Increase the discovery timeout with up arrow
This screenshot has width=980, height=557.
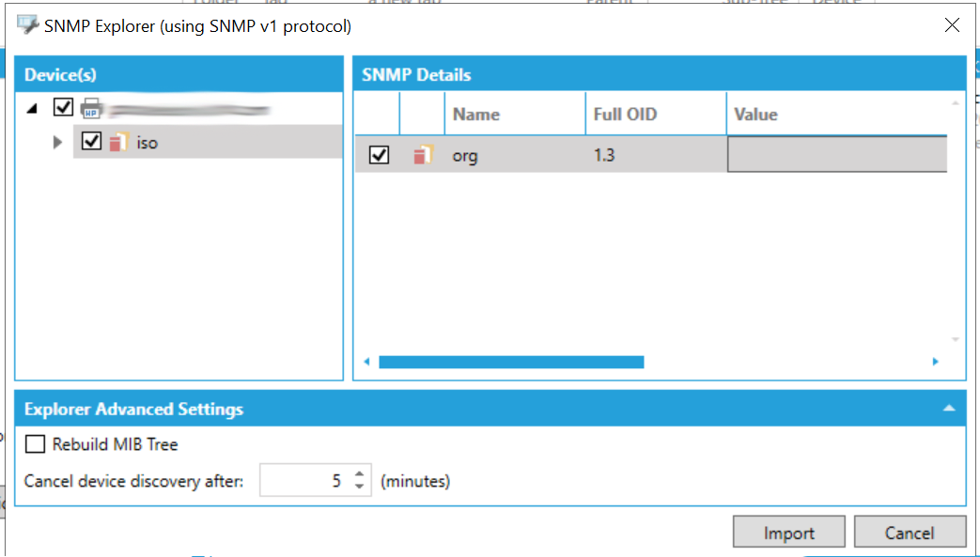click(x=359, y=475)
